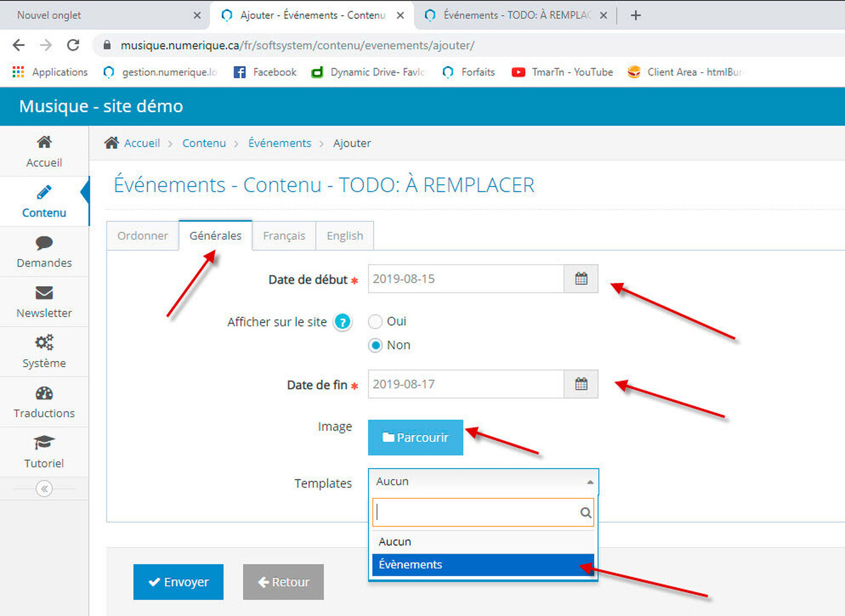This screenshot has height=616, width=845.
Task: Open calendar picker for Date de début
Action: point(581,279)
